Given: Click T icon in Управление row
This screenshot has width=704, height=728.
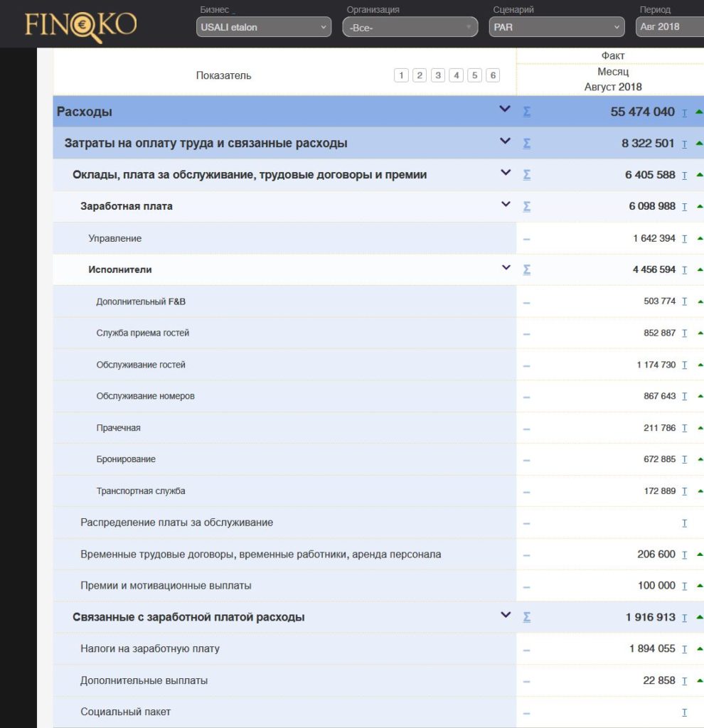Looking at the screenshot, I should (x=685, y=239).
